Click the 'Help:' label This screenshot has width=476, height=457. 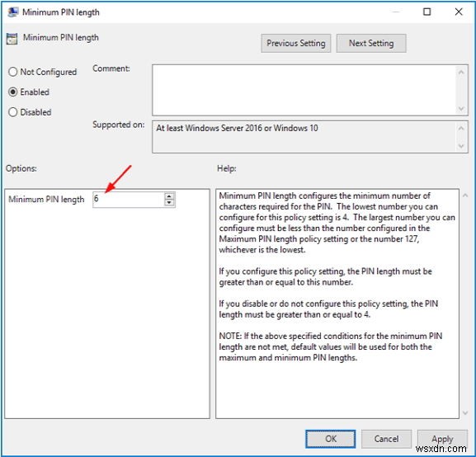click(227, 168)
